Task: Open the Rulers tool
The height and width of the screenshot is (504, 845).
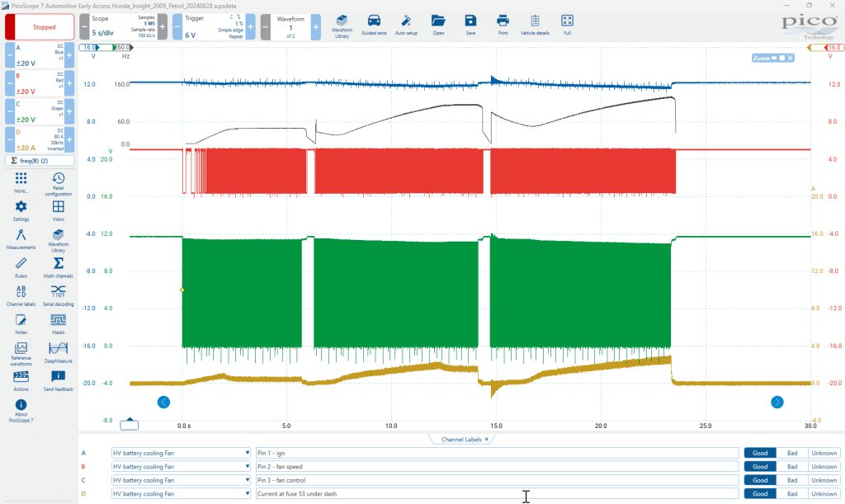Action: point(21,266)
